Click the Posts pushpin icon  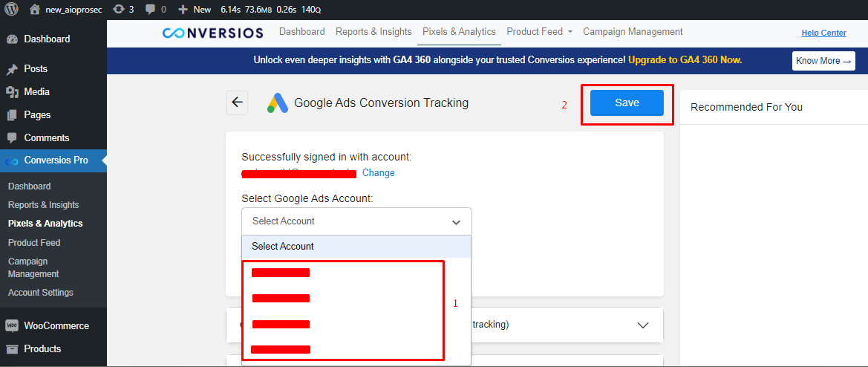click(x=12, y=69)
